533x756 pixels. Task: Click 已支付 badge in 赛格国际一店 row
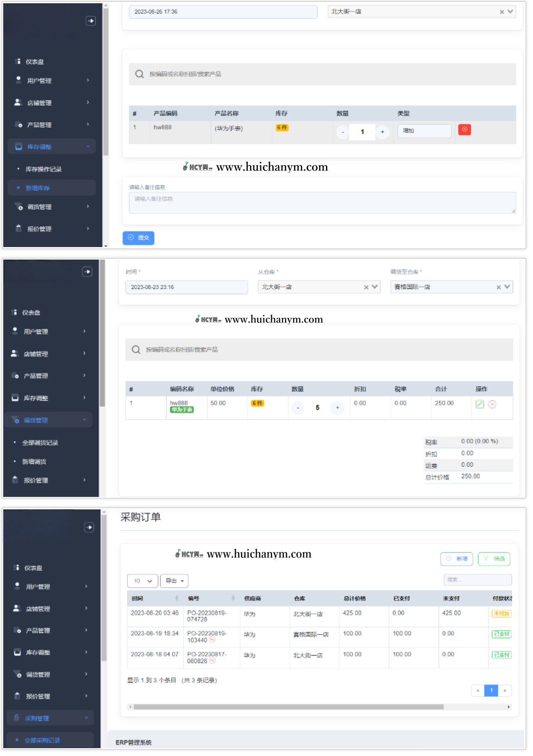point(502,634)
